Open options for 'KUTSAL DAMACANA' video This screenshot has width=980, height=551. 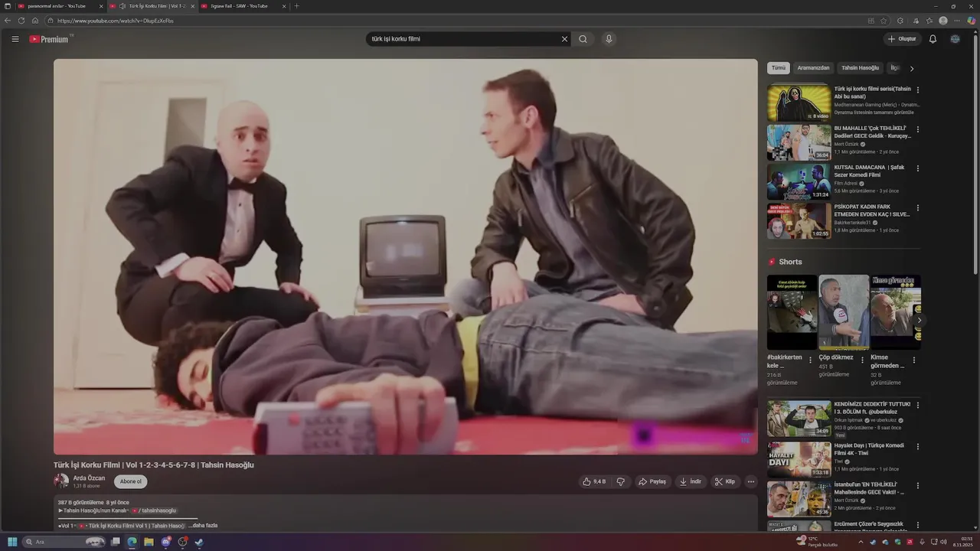coord(918,168)
